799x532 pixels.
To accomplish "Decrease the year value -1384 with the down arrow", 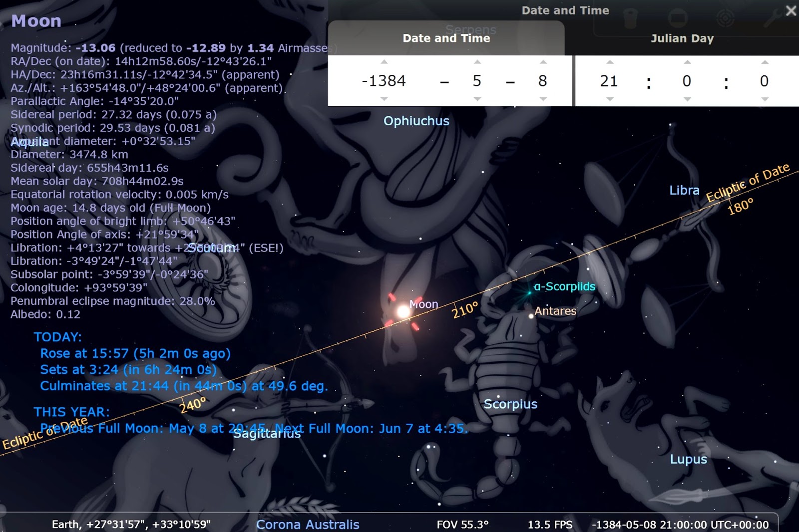I will pyautogui.click(x=384, y=99).
